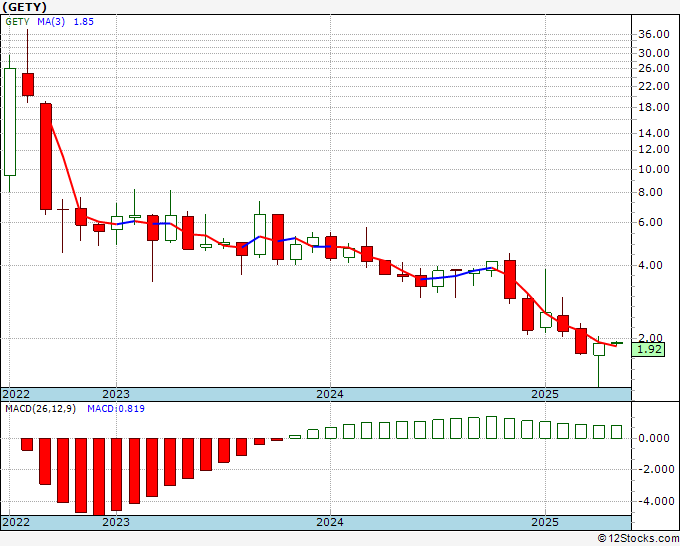Click the 1.92 current price tag
This screenshot has height=546, width=680.
click(x=648, y=349)
